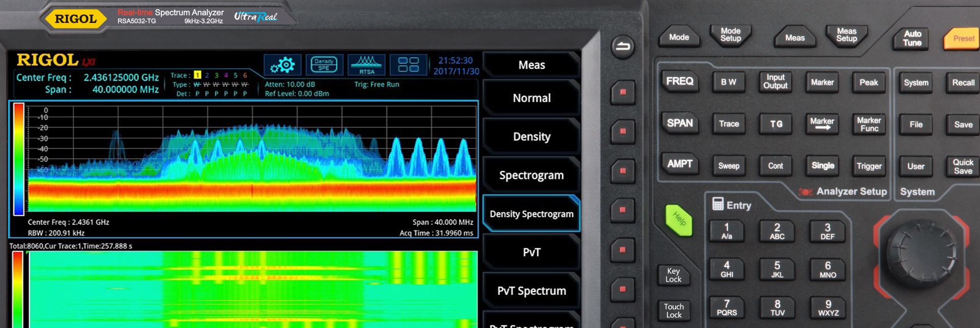This screenshot has height=328, width=980.
Task: Push the Mode hardware key
Action: pyautogui.click(x=679, y=37)
